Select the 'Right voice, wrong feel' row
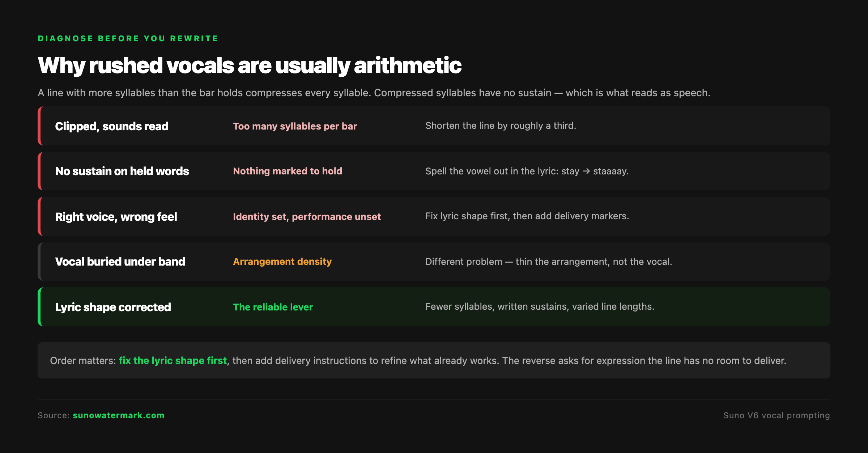868x453 pixels. pos(434,216)
